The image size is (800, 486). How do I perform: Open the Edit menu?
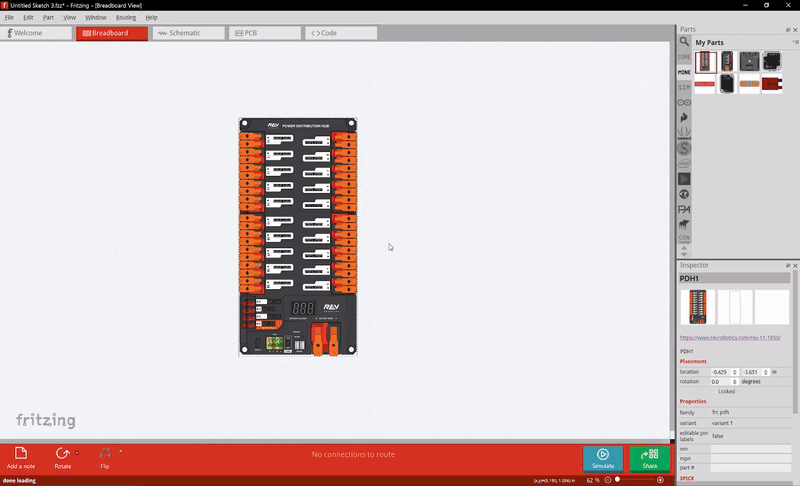[28, 17]
